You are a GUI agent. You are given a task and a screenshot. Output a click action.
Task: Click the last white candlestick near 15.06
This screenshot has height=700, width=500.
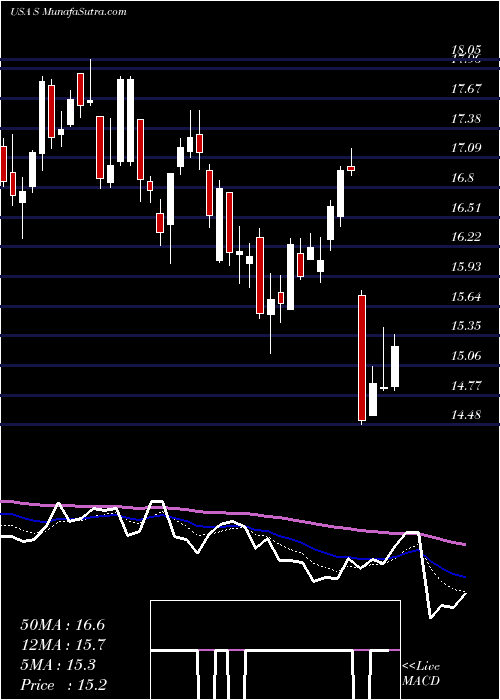pos(395,366)
